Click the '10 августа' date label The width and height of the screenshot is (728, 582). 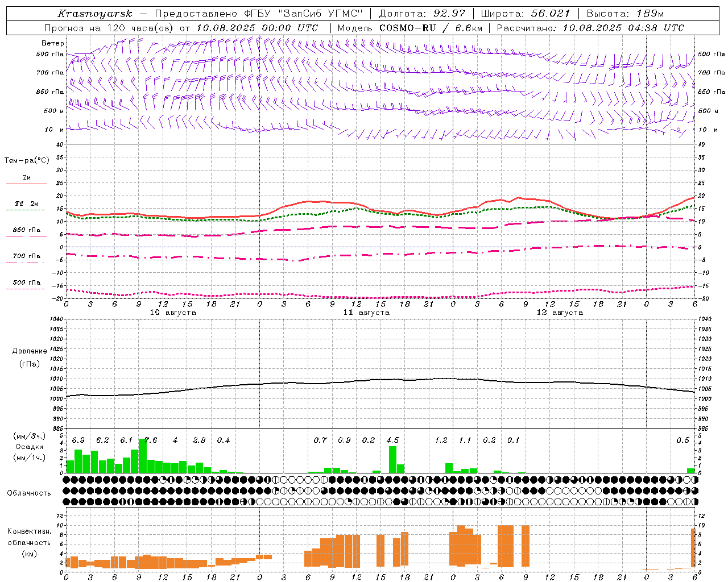click(173, 313)
